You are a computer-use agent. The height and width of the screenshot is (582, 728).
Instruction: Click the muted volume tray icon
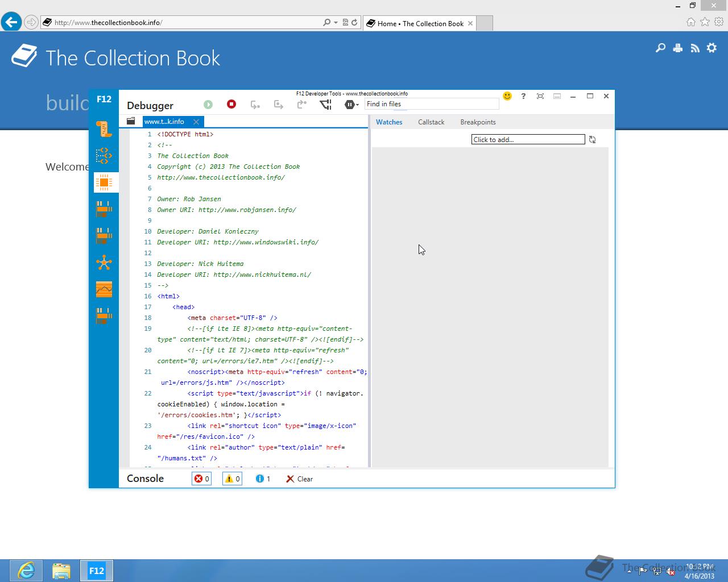[x=671, y=571]
